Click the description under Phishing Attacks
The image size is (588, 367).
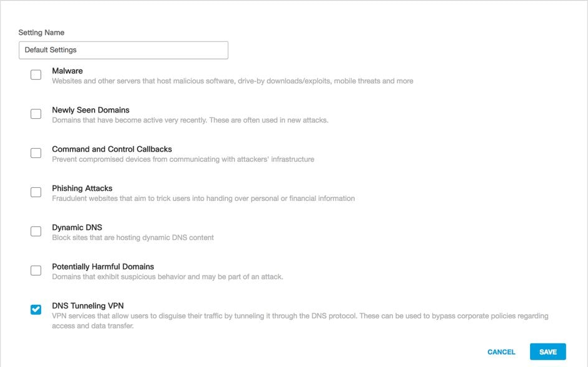click(x=203, y=198)
